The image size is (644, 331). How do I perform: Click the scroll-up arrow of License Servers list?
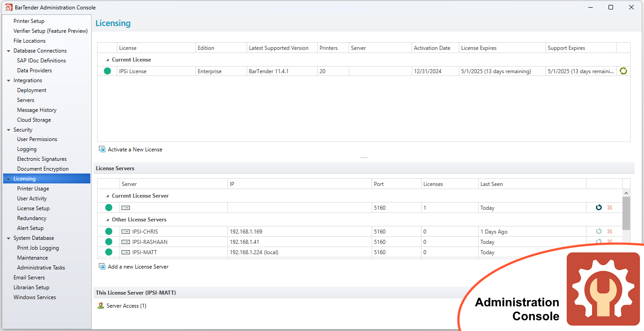click(x=626, y=193)
